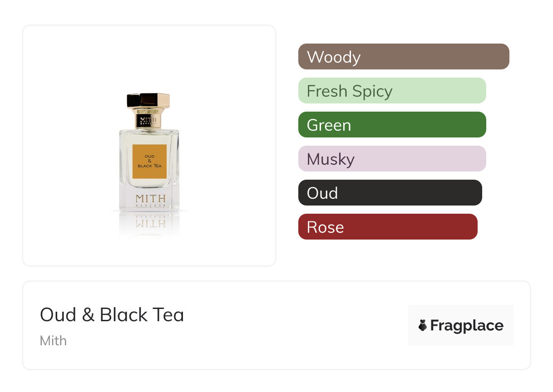Click the Fragplace wordmark text

(x=467, y=326)
